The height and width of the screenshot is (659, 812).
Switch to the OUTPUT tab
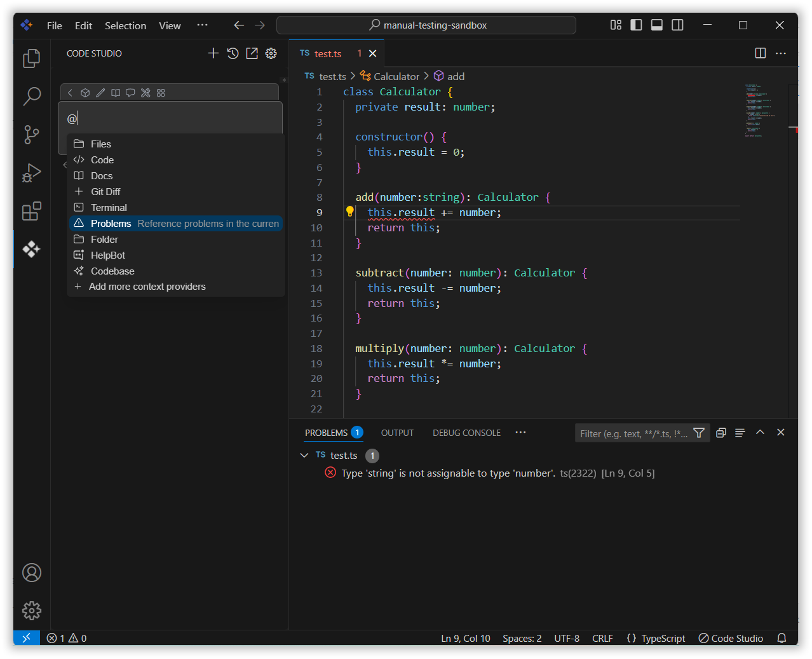[397, 432]
